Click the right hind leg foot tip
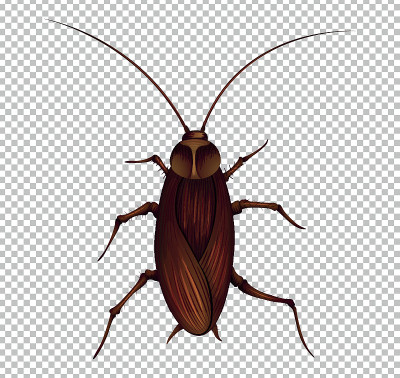Image resolution: width=400 pixels, height=378 pixels. coord(312,355)
